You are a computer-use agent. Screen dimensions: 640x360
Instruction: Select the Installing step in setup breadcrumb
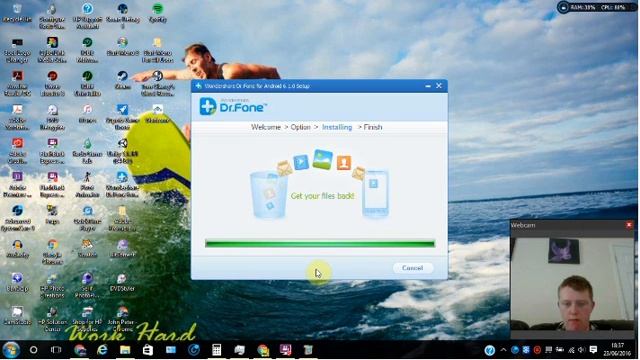point(337,127)
